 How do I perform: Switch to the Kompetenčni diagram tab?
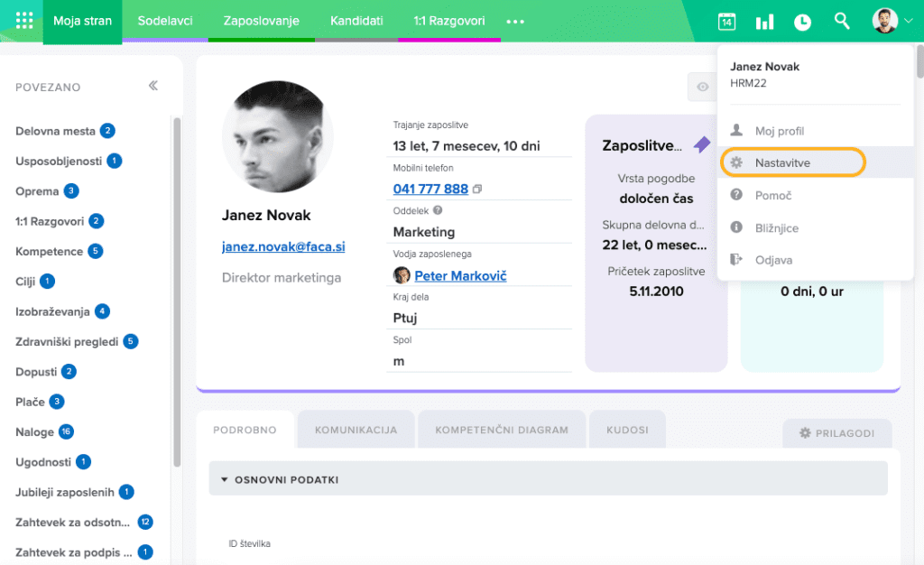(x=502, y=430)
